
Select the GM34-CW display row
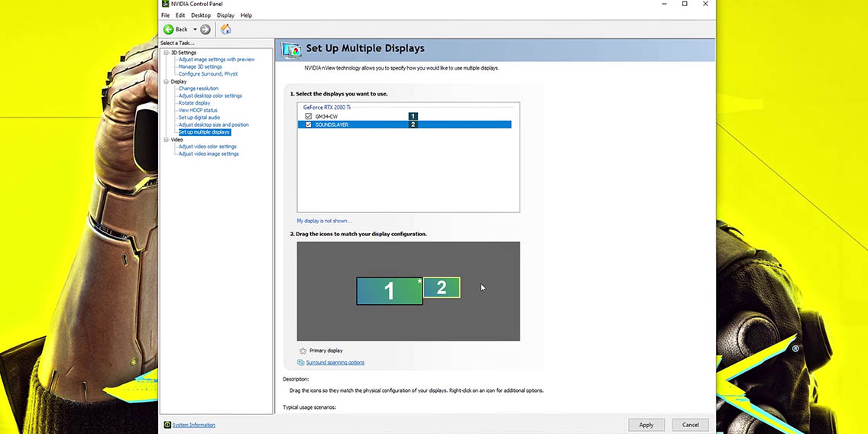tap(405, 116)
